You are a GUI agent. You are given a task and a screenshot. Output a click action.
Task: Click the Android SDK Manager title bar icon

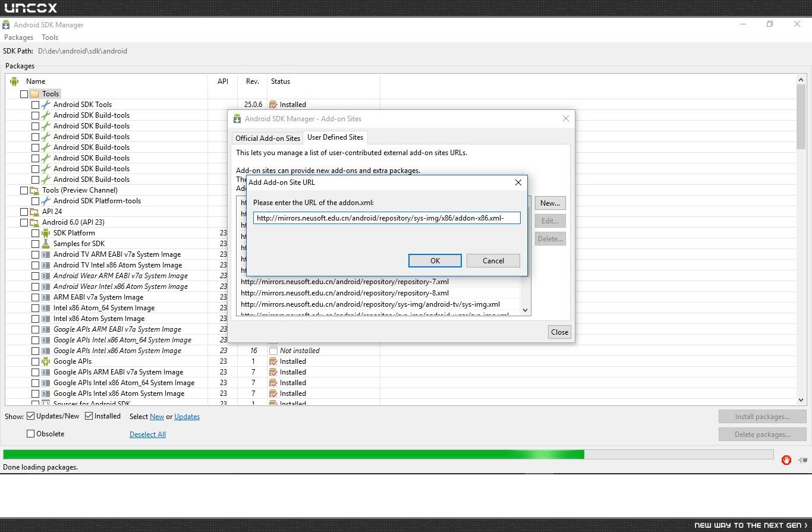coord(6,25)
